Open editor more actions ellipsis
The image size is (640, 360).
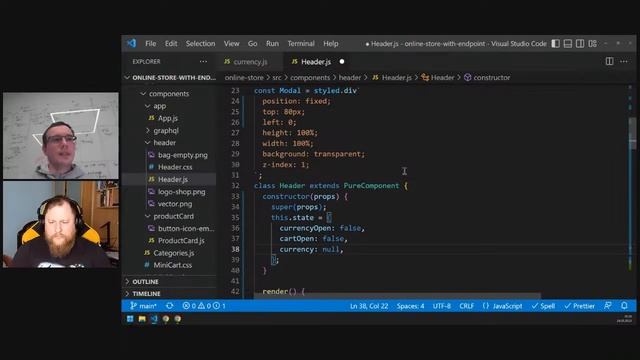pos(624,61)
